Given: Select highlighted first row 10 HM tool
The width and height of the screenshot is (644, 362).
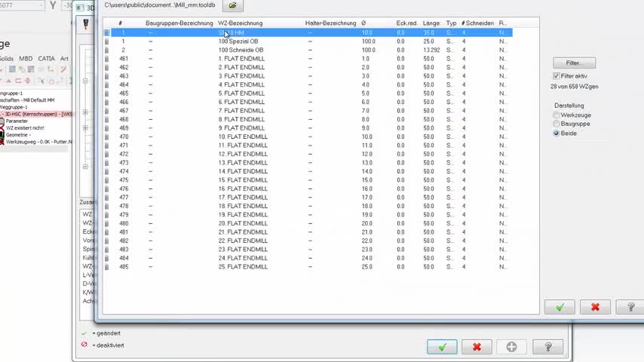Looking at the screenshot, I should tap(308, 32).
